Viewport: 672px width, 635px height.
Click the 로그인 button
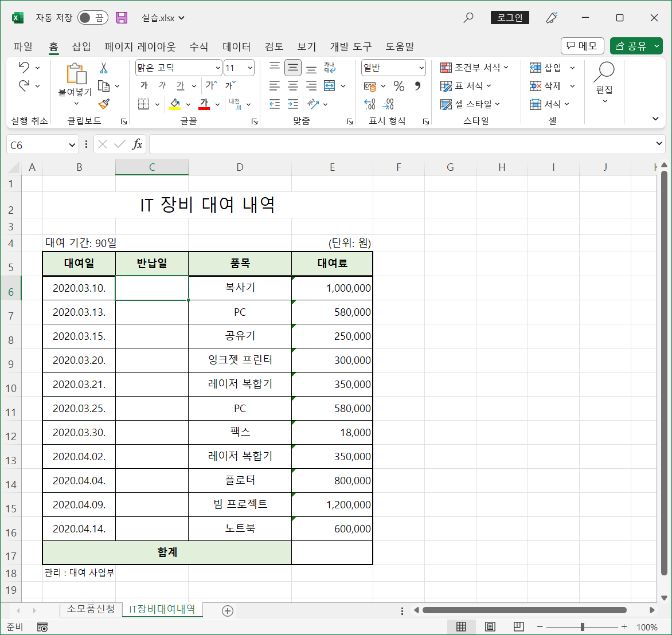click(510, 18)
